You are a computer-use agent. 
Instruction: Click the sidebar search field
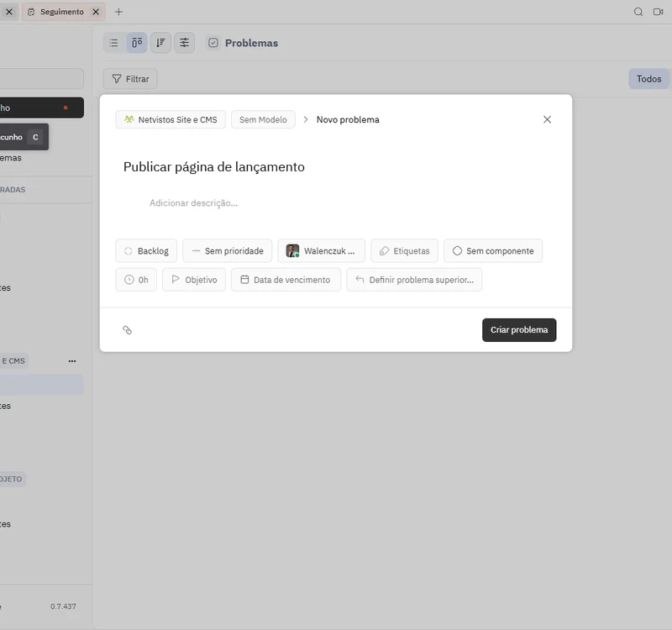tap(41, 79)
